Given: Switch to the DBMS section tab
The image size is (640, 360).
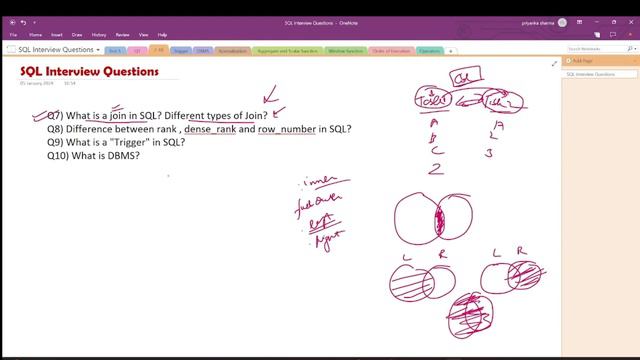Looking at the screenshot, I should (x=203, y=51).
